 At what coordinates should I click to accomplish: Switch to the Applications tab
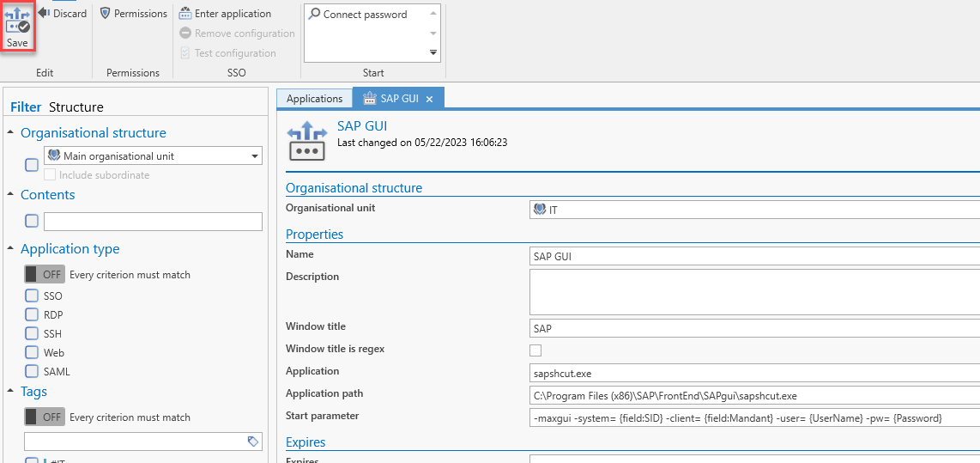tap(314, 99)
